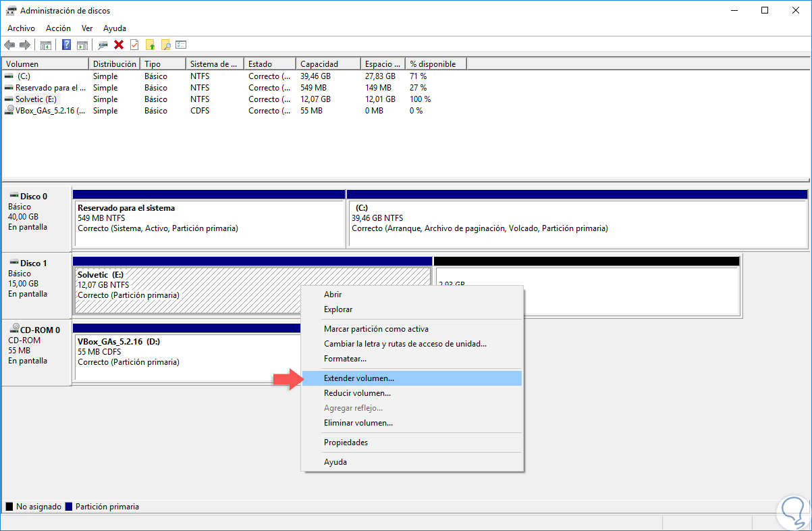Click the red X delete icon
Image resolution: width=812 pixels, height=531 pixels.
[x=119, y=45]
